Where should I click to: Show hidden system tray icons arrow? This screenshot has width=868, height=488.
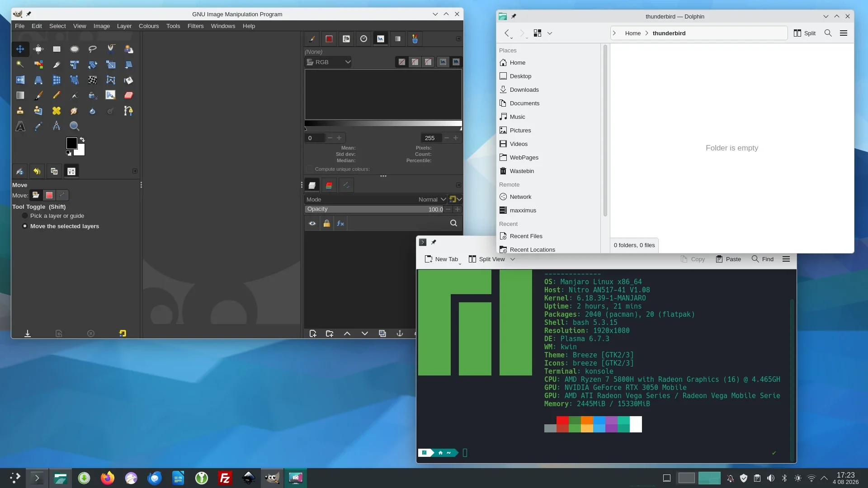tap(824, 478)
